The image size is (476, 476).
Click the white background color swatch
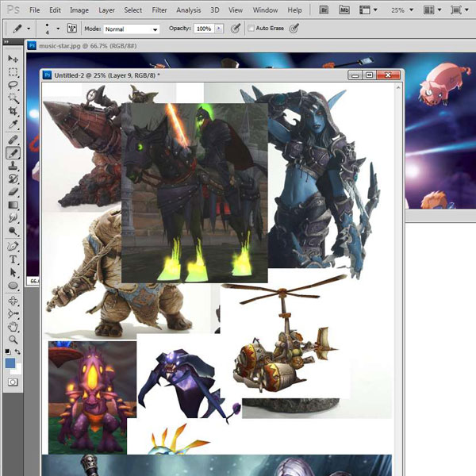[x=17, y=370]
